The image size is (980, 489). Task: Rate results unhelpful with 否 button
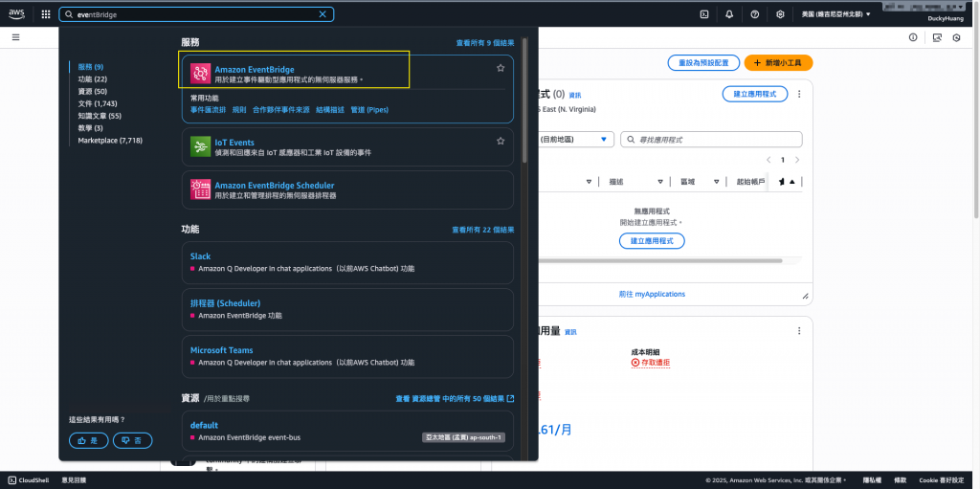pyautogui.click(x=132, y=441)
